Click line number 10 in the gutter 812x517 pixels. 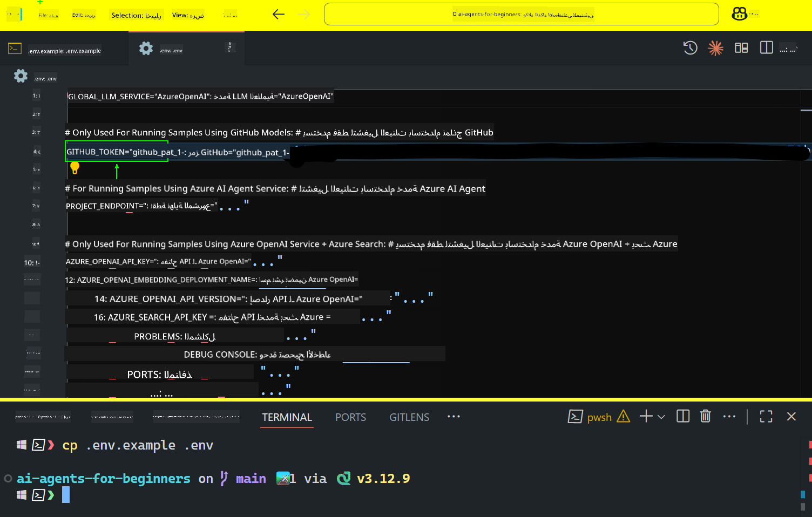[x=31, y=263]
